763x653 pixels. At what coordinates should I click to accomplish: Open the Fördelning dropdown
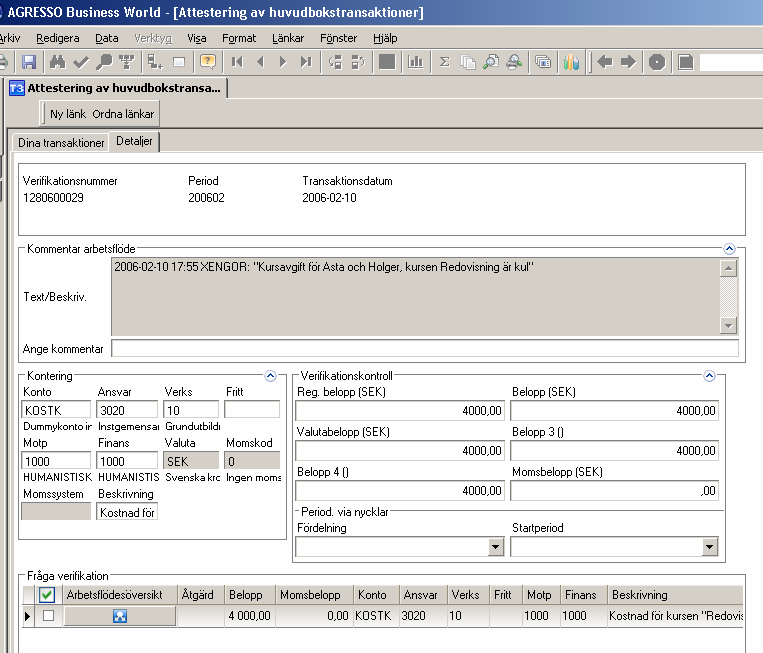pos(495,547)
